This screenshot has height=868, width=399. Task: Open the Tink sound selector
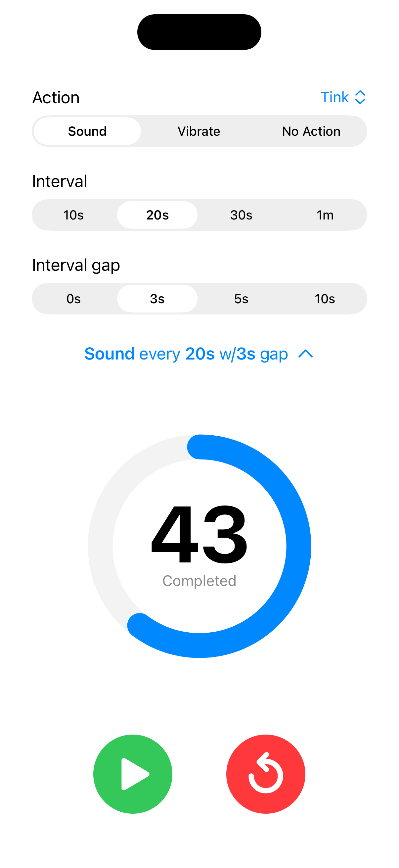[343, 97]
